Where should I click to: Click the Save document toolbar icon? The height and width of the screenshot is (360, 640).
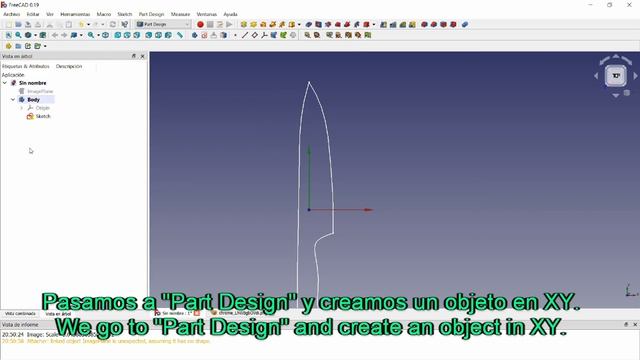tap(28, 24)
